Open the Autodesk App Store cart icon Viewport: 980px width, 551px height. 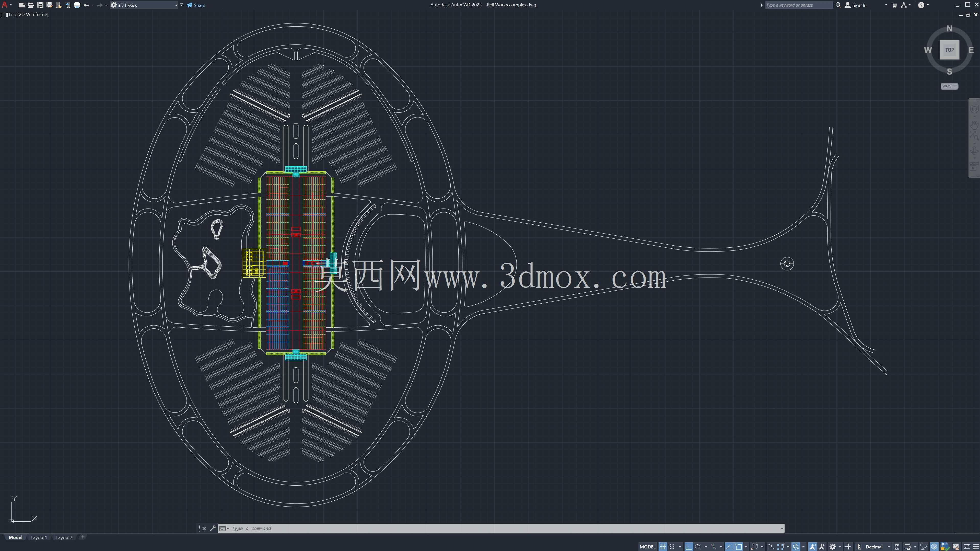895,5
